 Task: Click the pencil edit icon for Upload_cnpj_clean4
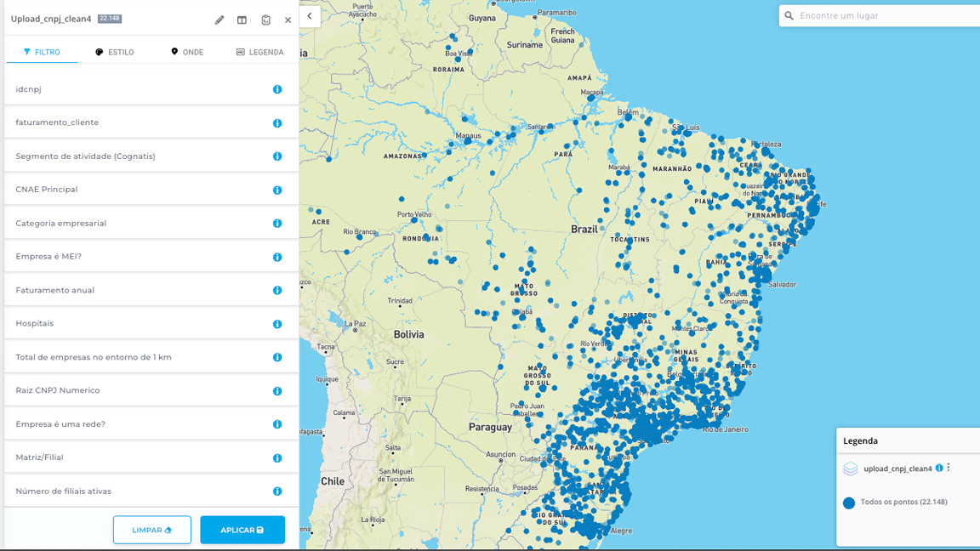point(219,20)
